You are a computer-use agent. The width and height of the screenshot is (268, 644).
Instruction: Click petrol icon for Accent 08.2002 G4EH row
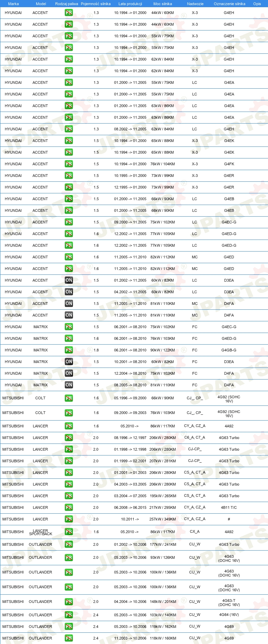(x=69, y=129)
